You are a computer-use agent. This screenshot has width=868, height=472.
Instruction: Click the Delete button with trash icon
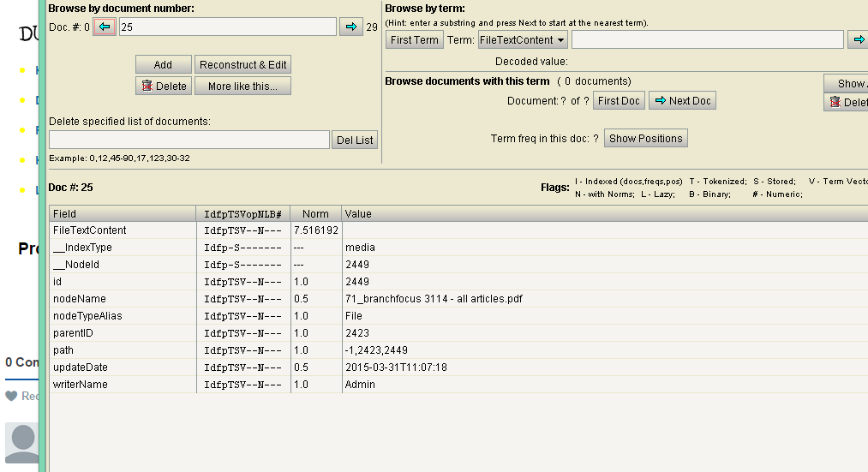pyautogui.click(x=163, y=86)
